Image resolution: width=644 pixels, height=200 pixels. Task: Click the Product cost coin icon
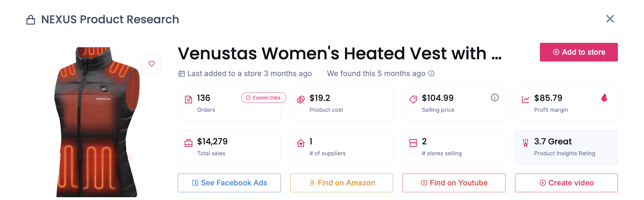pyautogui.click(x=301, y=100)
